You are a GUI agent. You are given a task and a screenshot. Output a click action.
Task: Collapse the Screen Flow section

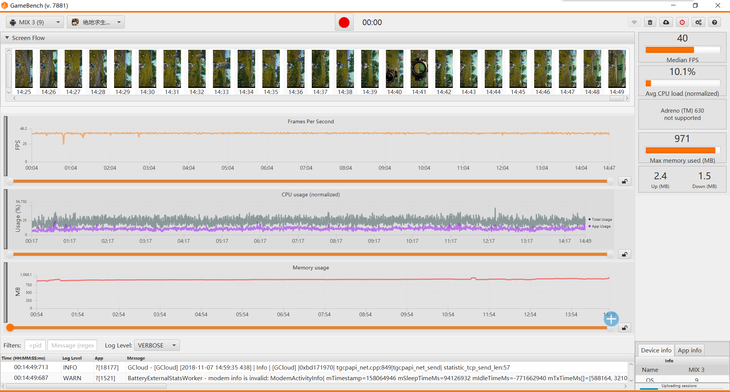point(7,38)
